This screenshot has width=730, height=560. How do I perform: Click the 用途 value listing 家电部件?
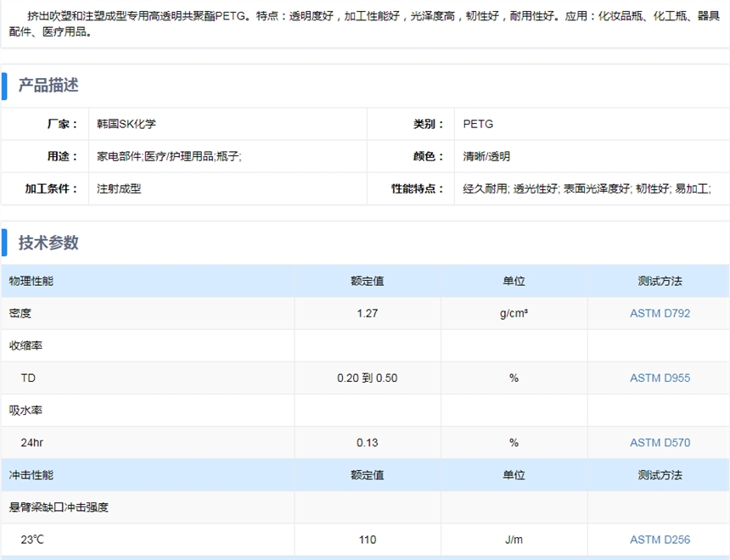coord(170,156)
